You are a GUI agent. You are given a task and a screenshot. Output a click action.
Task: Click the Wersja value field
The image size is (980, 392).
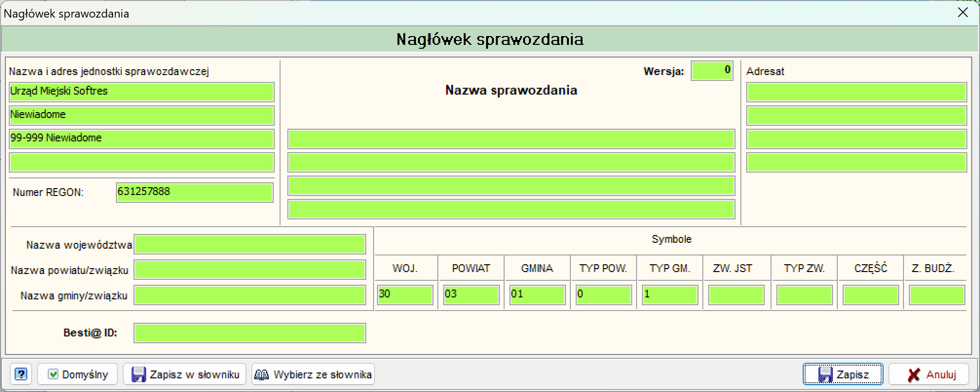(712, 71)
